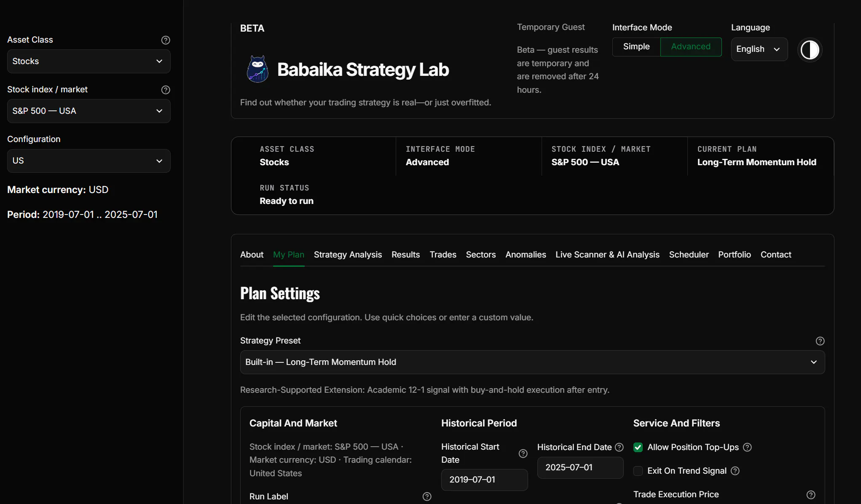The width and height of the screenshot is (861, 504).
Task: Click Long-Term Momentum Hold current plan
Action: 756,162
